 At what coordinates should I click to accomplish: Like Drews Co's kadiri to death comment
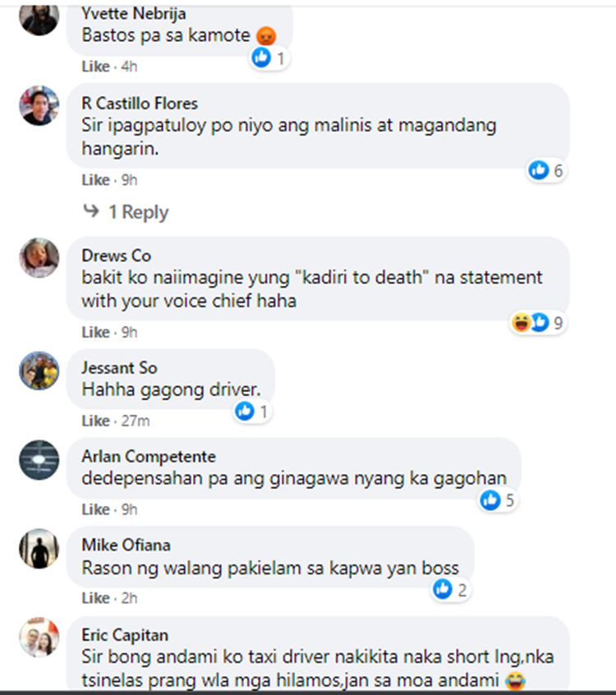point(95,332)
